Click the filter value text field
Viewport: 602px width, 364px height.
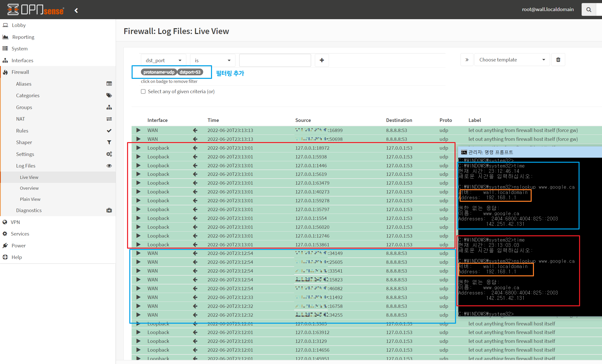[275, 60]
